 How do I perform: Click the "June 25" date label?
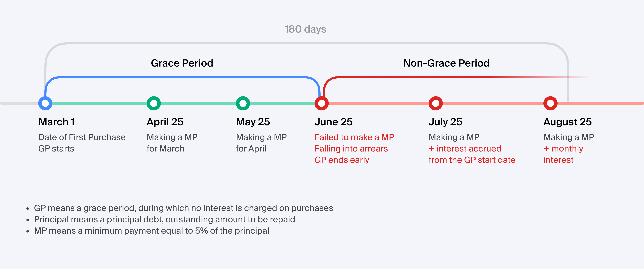pos(333,122)
